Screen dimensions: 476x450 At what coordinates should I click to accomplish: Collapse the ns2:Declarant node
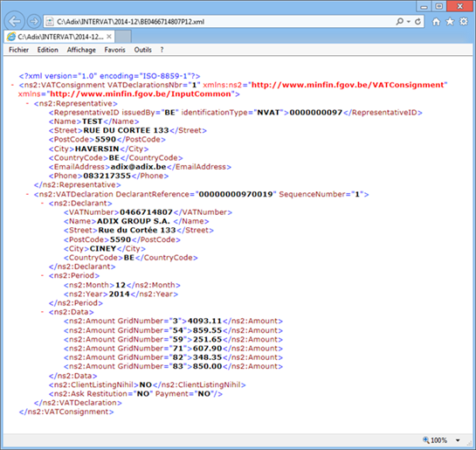pos(42,203)
